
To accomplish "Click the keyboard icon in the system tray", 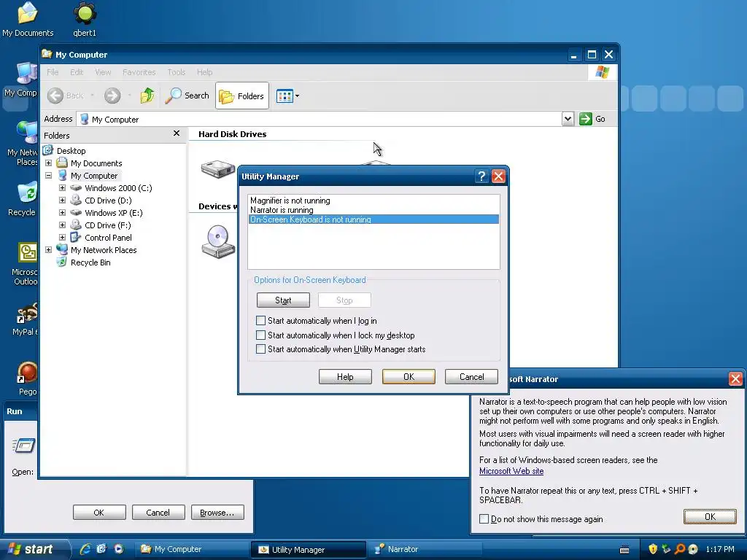I will (x=624, y=550).
